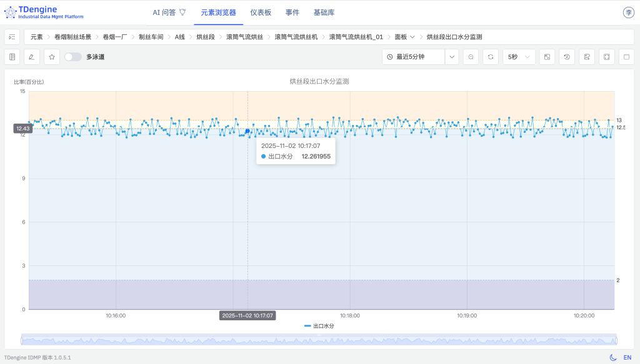Click the sidebar collapse icon at top left

pos(11,37)
